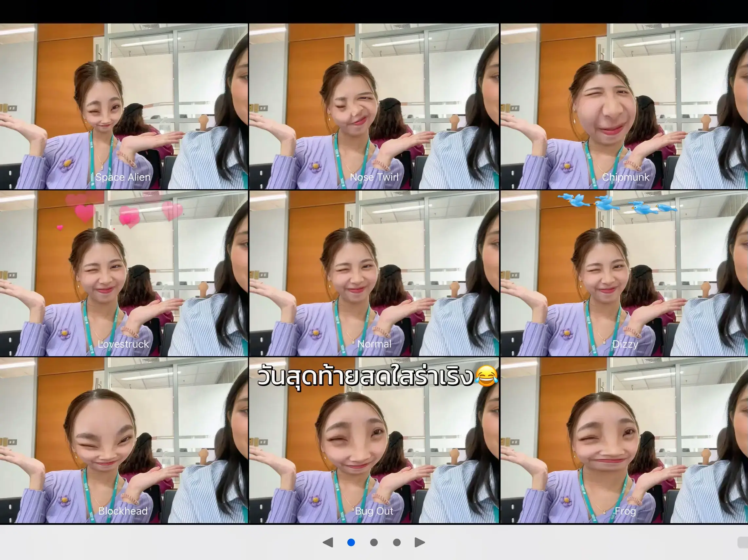The width and height of the screenshot is (748, 560).
Task: Pick the Lovestruck effect preview
Action: [x=124, y=273]
